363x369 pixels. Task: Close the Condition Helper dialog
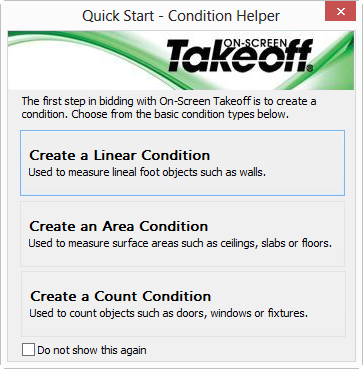click(x=341, y=12)
